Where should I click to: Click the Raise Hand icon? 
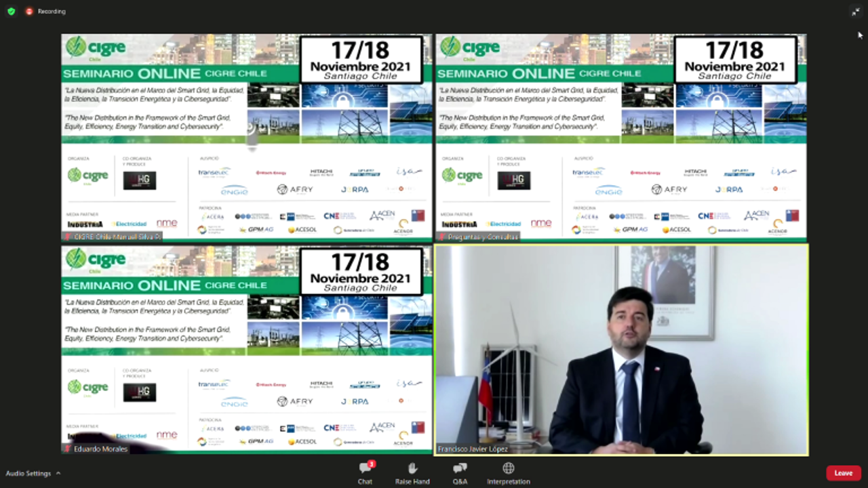pos(412,468)
